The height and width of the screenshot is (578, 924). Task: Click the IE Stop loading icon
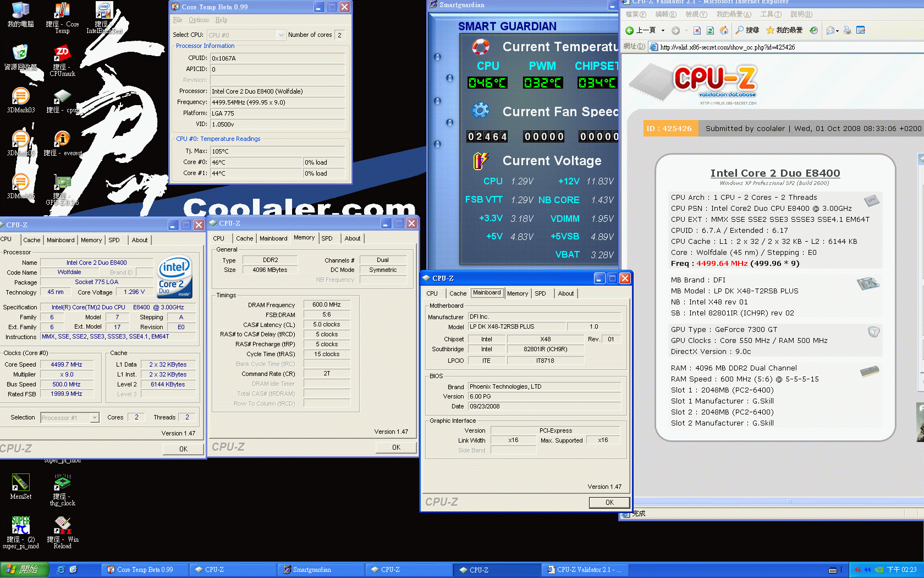pyautogui.click(x=697, y=30)
